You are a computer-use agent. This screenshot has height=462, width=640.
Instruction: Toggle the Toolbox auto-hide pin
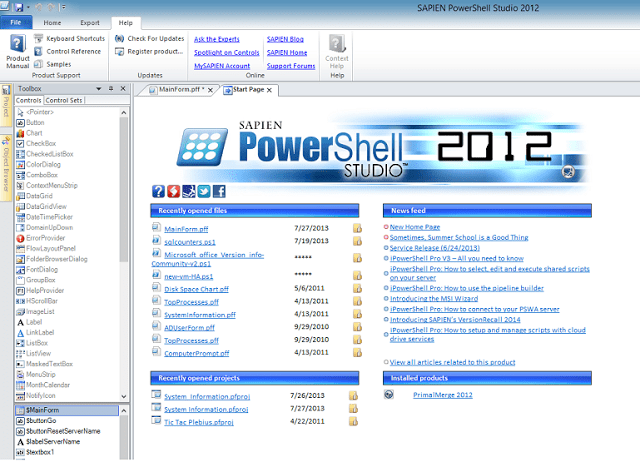tap(111, 89)
